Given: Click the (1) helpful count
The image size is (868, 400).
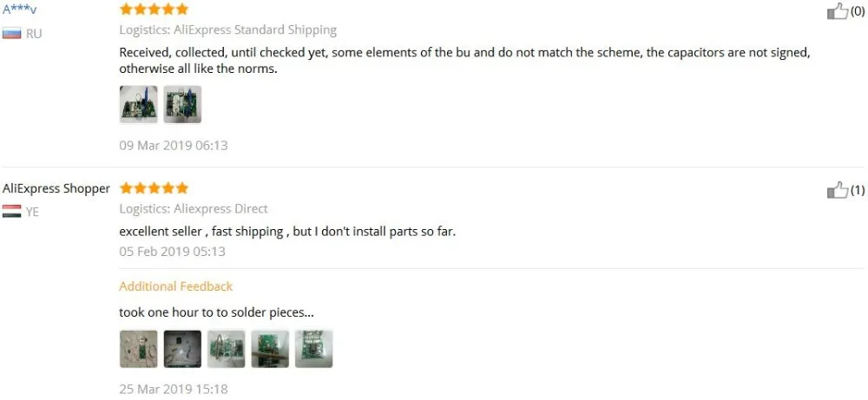Looking at the screenshot, I should click(x=857, y=190).
